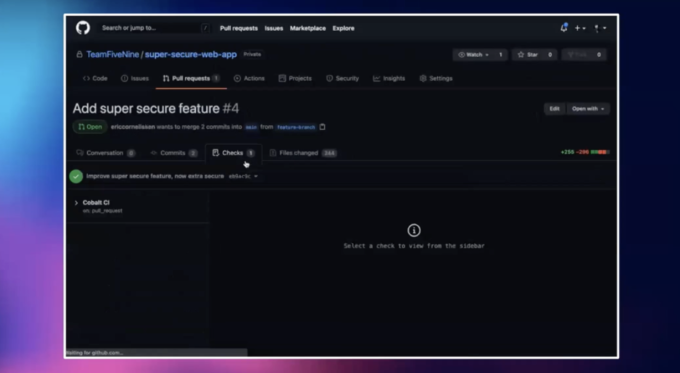Switch to the Insights tab

389,79
